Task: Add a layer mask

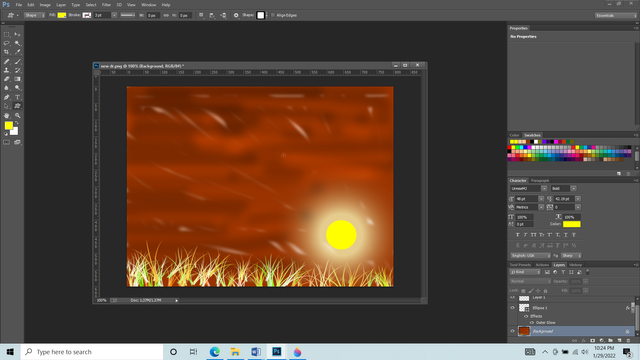Action: coord(592,340)
